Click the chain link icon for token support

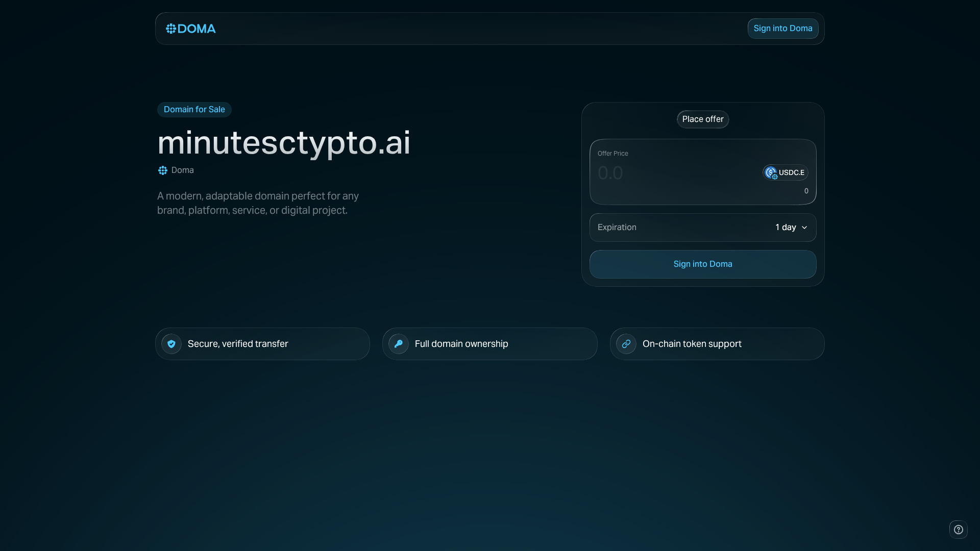[626, 344]
